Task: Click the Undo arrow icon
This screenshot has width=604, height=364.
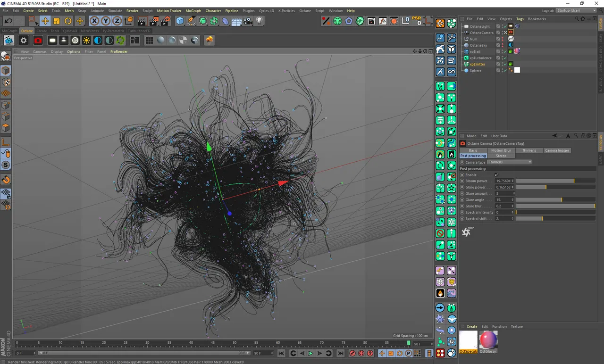Action: (x=8, y=21)
